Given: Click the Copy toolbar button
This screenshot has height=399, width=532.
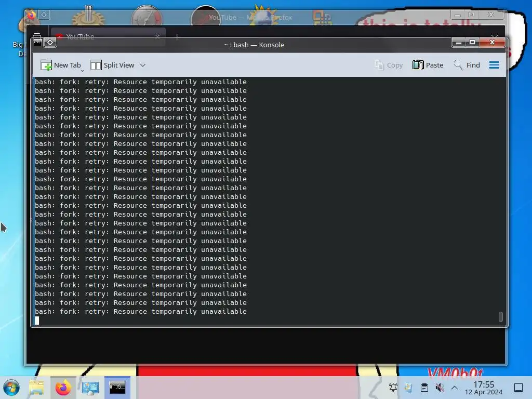Looking at the screenshot, I should tap(389, 65).
